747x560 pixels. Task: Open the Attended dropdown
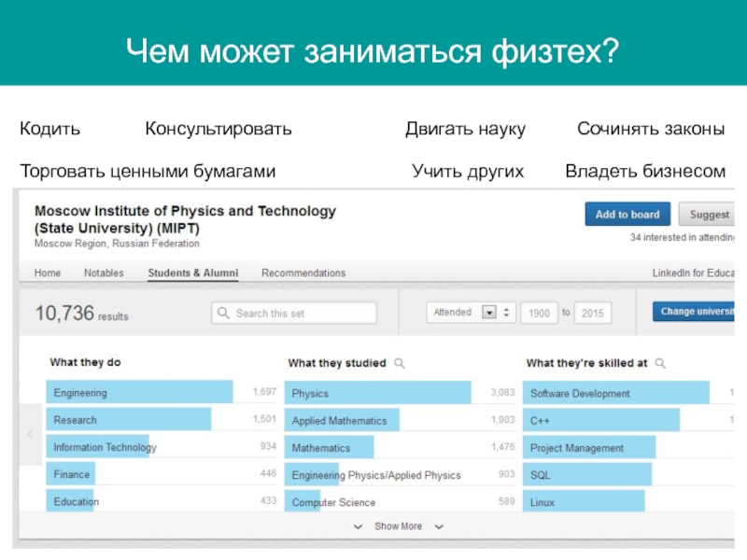[x=487, y=313]
